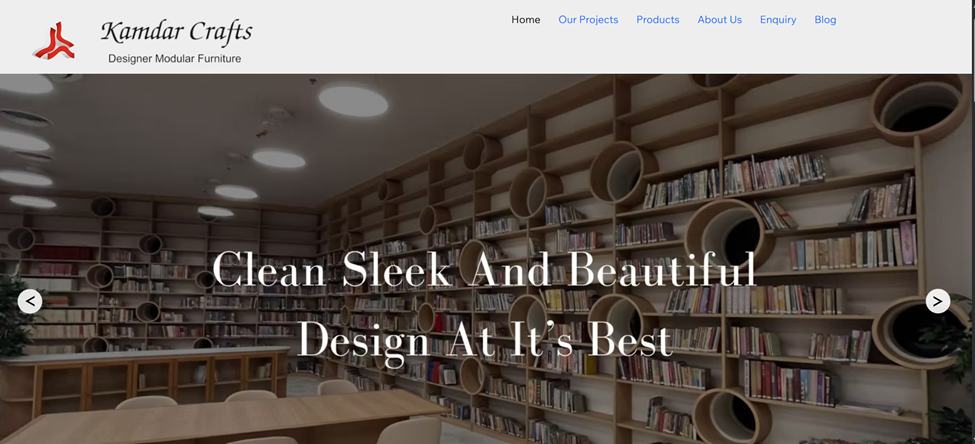This screenshot has width=975, height=444.
Task: Go to the Enquiry page
Action: coord(778,20)
